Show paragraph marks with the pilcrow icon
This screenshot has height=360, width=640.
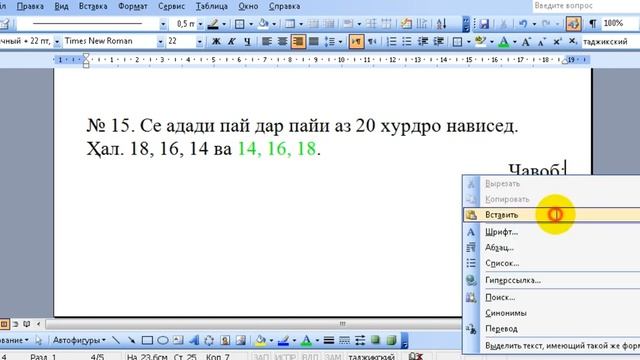(x=592, y=24)
